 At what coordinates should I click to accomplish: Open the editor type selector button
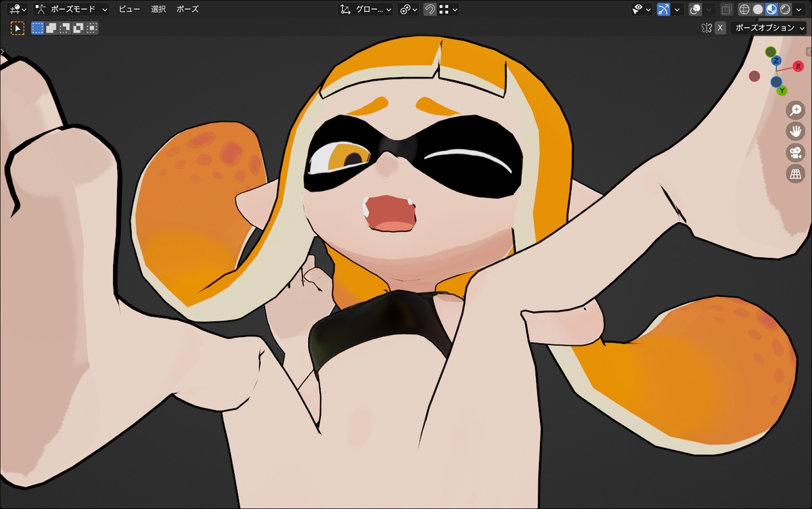click(x=18, y=9)
